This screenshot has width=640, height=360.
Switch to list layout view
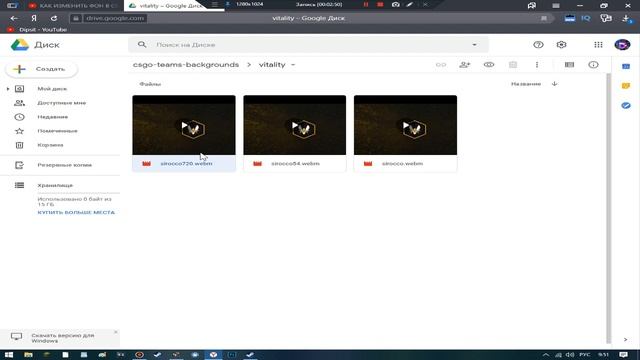(x=569, y=64)
